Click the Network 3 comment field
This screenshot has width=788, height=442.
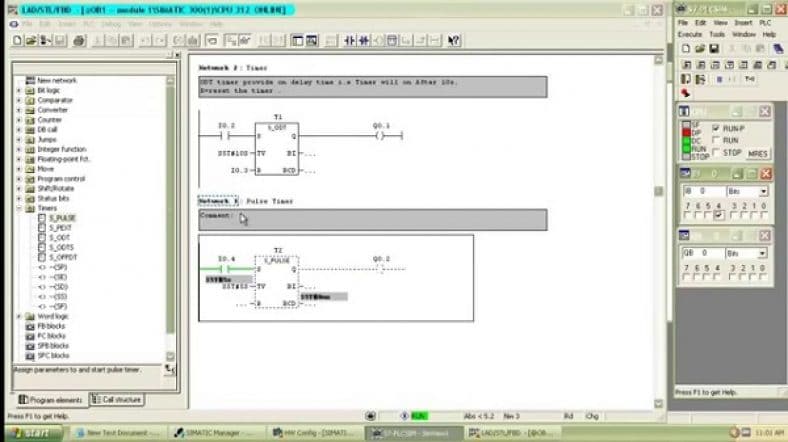tap(373, 220)
